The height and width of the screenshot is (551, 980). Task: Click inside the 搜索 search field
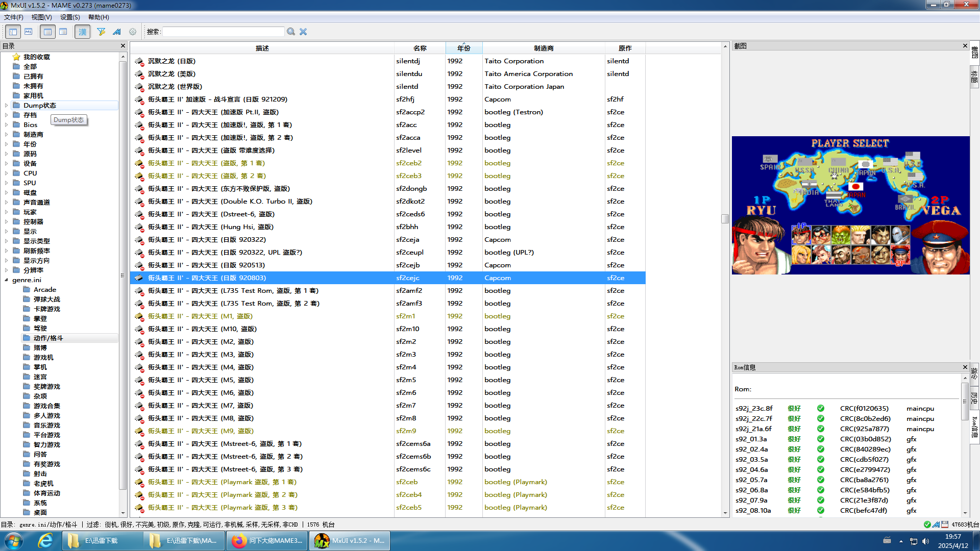pos(223,32)
